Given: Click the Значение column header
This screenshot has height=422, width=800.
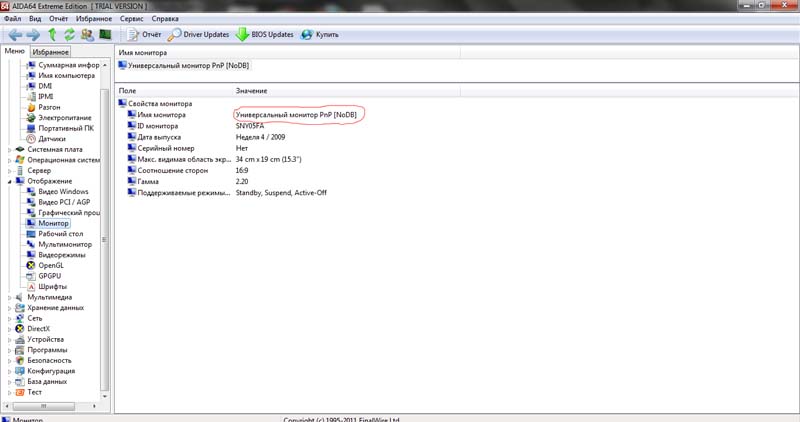Looking at the screenshot, I should tap(346, 90).
